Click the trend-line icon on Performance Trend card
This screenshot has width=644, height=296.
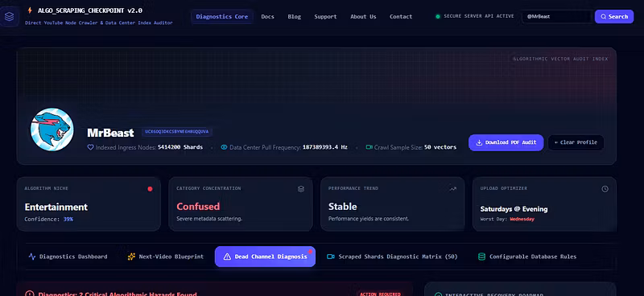(452, 189)
